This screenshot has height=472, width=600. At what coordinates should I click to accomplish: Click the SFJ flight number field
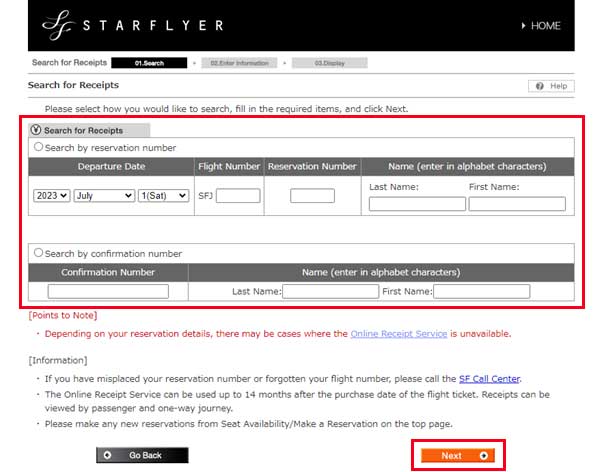238,196
